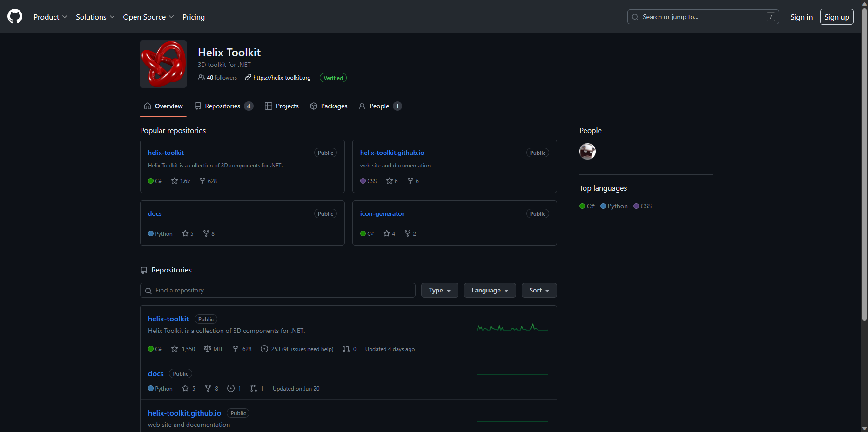Click the search magnifier icon in header

click(635, 17)
